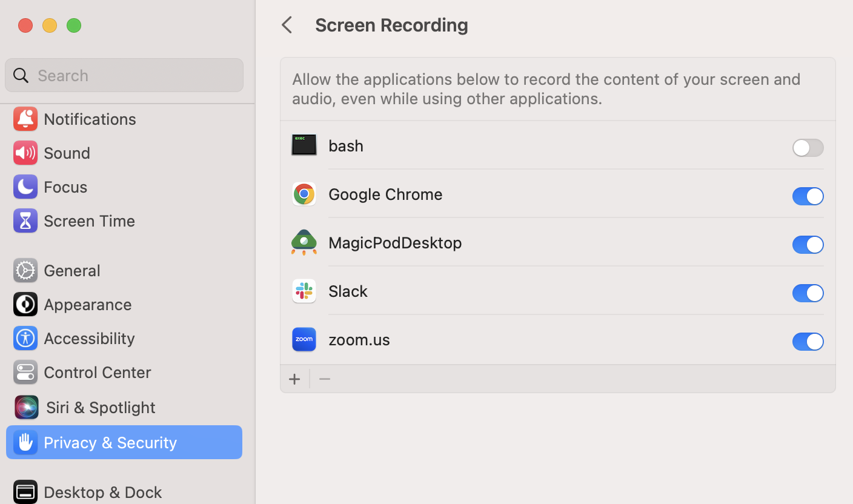Open Control Center settings
Screen dimensions: 853x504
(124, 372)
